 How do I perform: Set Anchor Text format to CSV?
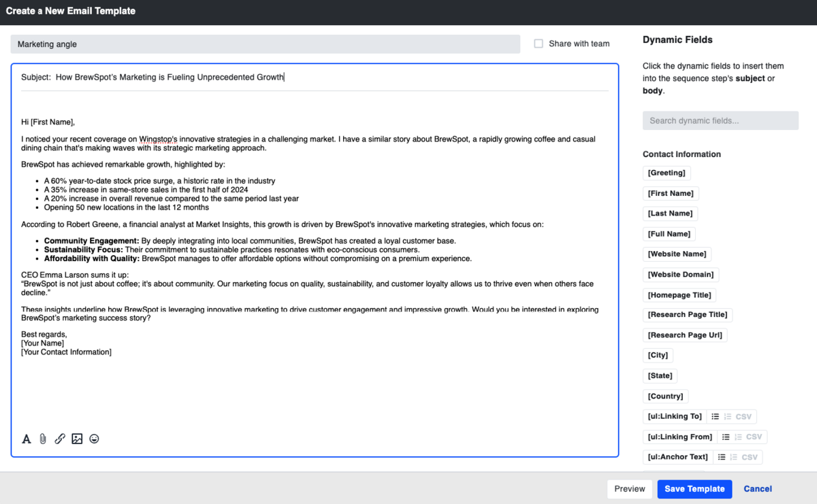click(750, 457)
